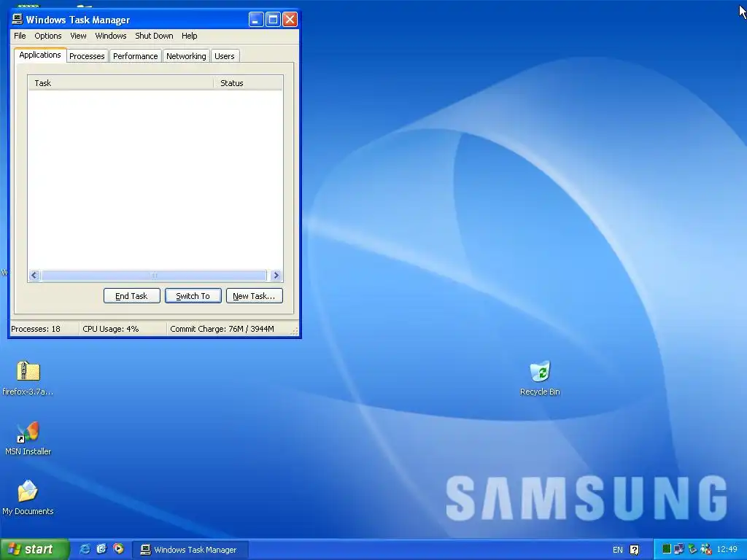The width and height of the screenshot is (747, 560).
Task: Sort the list by Task column header
Action: click(120, 83)
